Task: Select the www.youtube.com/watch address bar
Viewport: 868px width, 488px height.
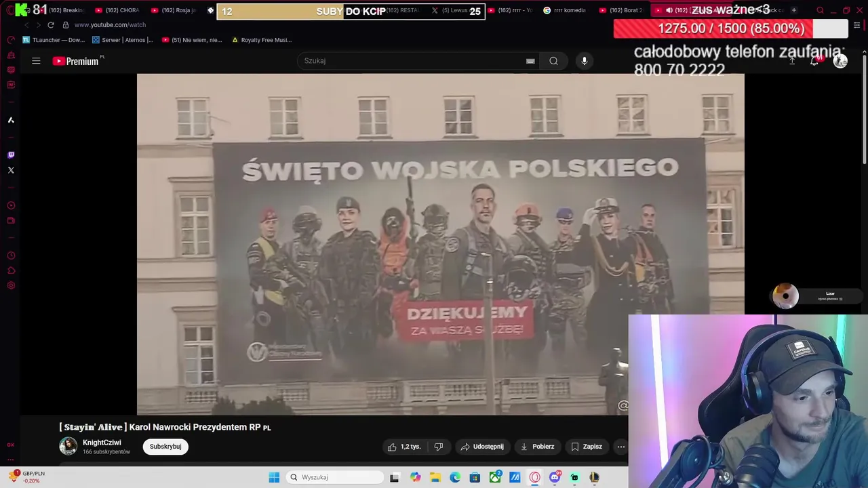Action: pos(110,24)
